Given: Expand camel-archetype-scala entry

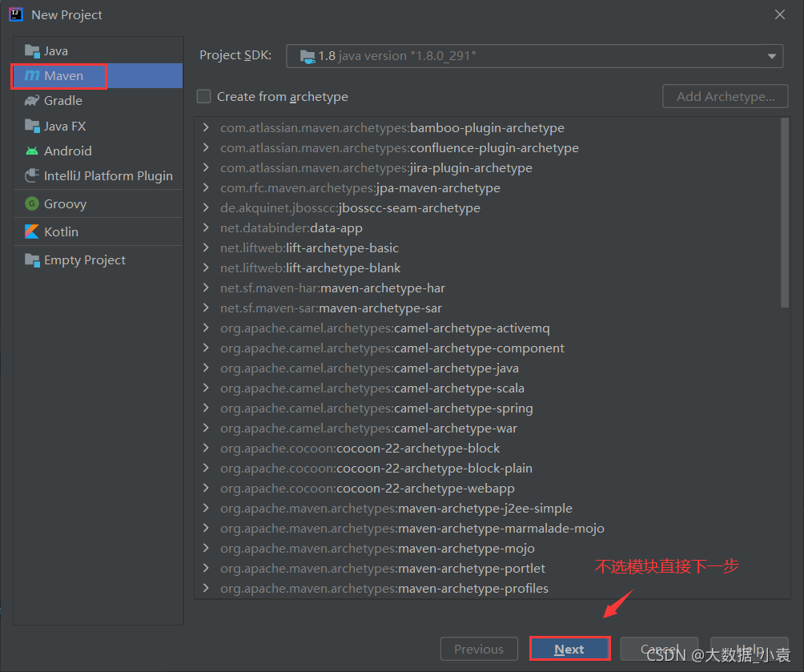Looking at the screenshot, I should pyautogui.click(x=206, y=388).
